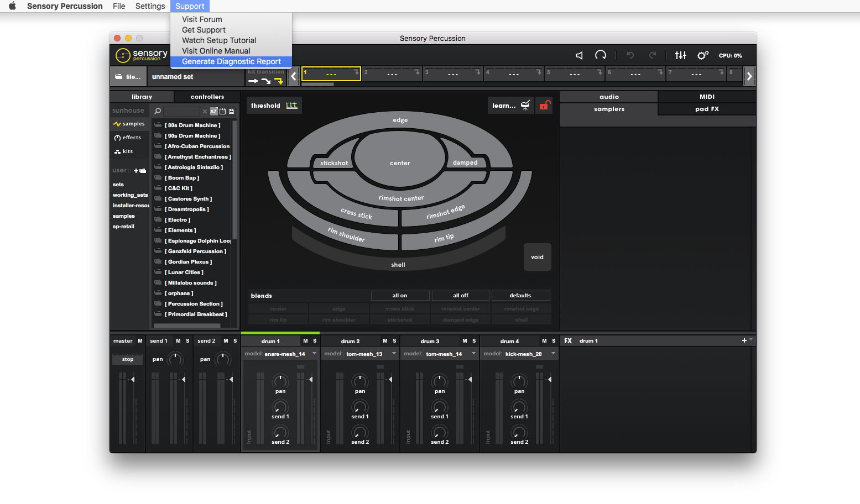Mute the drum 4 channel

point(544,341)
